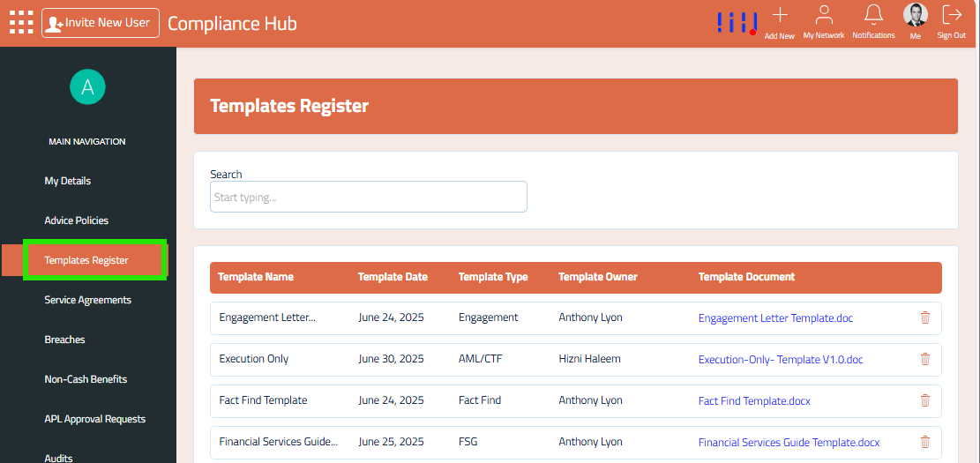Click the 'AML/CTF' type cell
The height and width of the screenshot is (463, 980).
pos(480,359)
